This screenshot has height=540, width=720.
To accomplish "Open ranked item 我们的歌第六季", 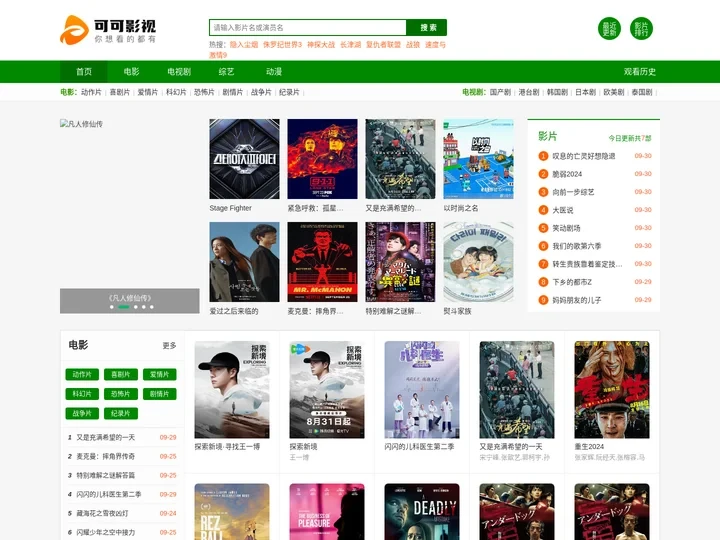I will pos(577,246).
